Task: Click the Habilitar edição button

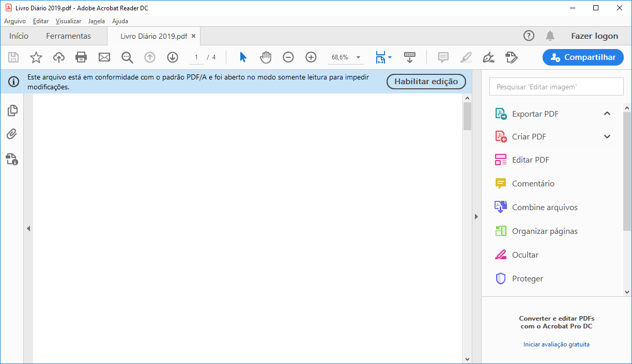Action: pyautogui.click(x=426, y=82)
